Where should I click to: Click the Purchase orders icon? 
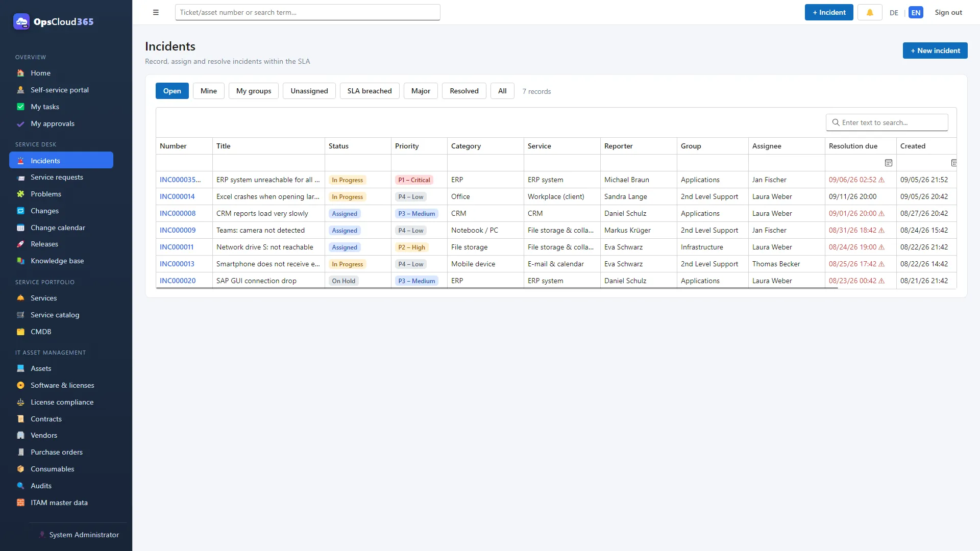(x=20, y=452)
